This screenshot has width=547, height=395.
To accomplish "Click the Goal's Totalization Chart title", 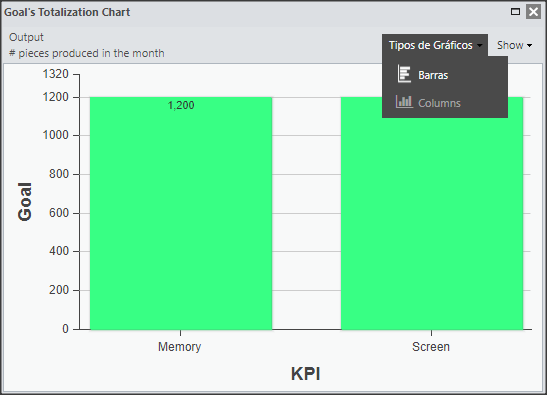I will click(x=67, y=12).
